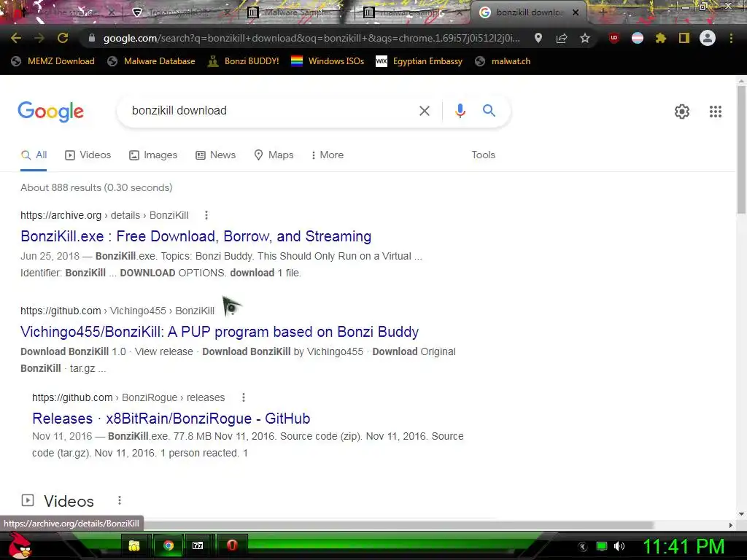The image size is (747, 560).
Task: Open options for the BonziRogue releases result
Action: [244, 397]
